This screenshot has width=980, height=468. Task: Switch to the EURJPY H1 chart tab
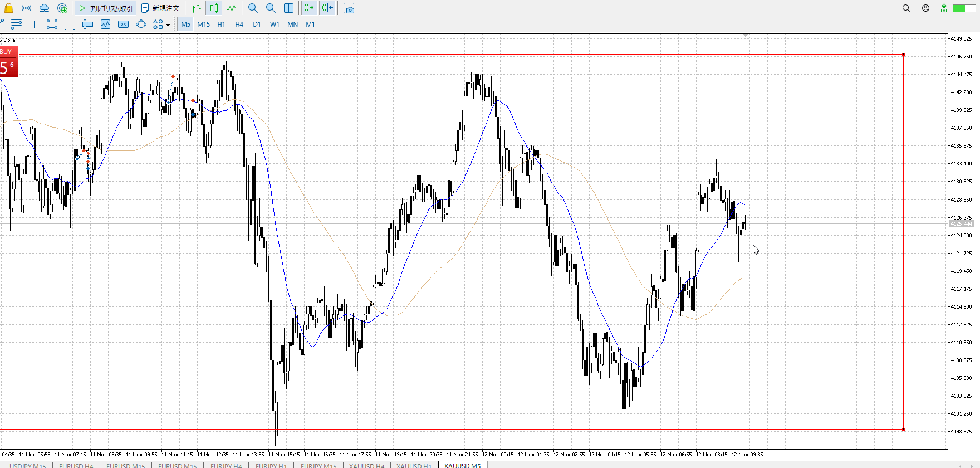[271, 465]
